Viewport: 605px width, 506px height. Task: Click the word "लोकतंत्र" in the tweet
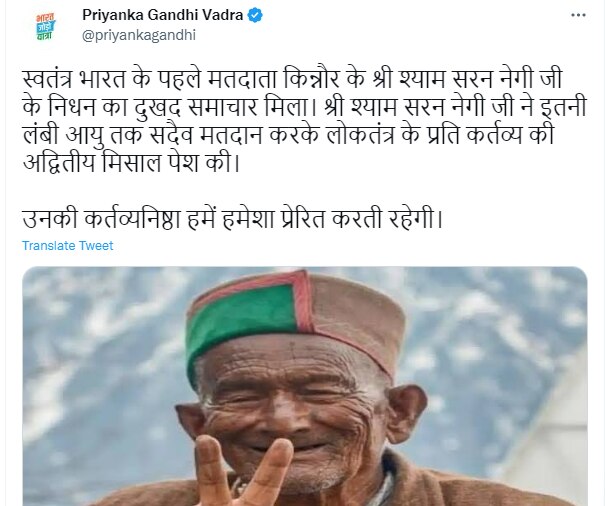[360, 135]
